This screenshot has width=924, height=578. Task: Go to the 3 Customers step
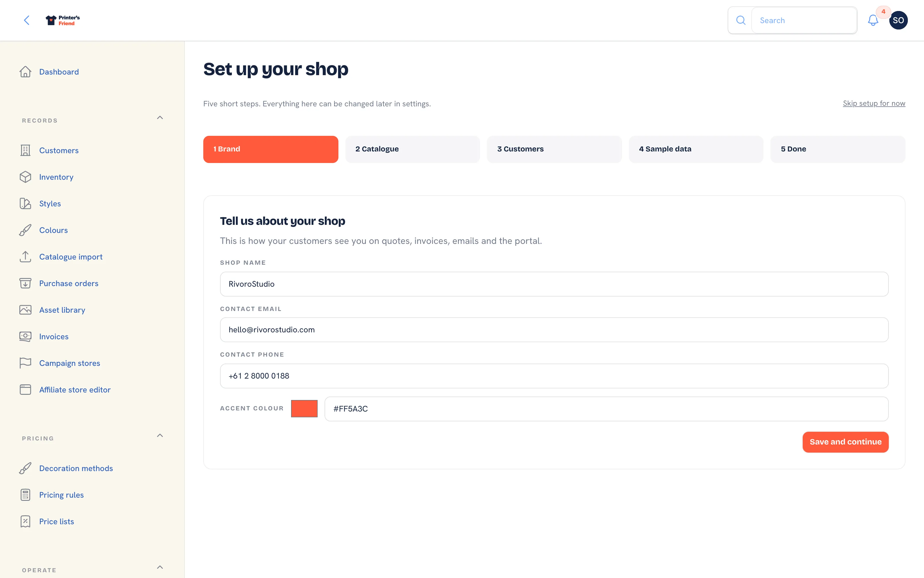click(x=554, y=149)
